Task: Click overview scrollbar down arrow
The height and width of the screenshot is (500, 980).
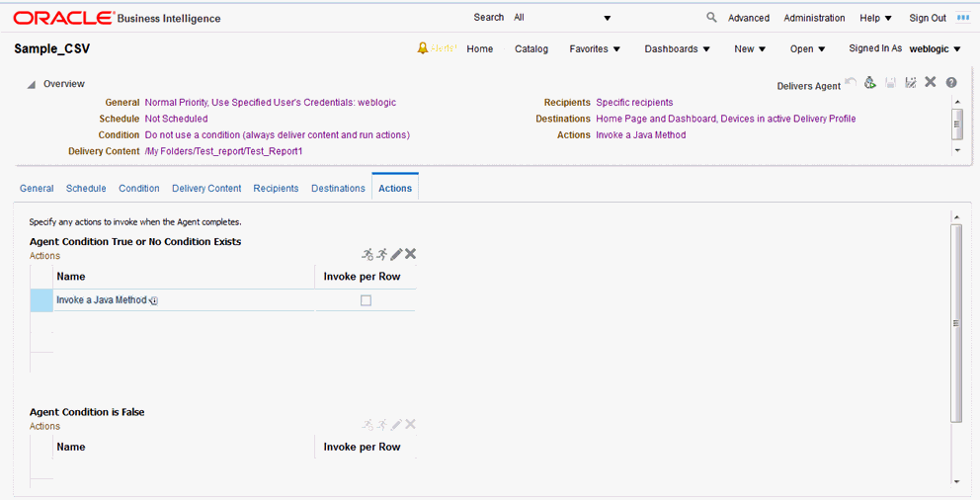Action: pyautogui.click(x=957, y=150)
